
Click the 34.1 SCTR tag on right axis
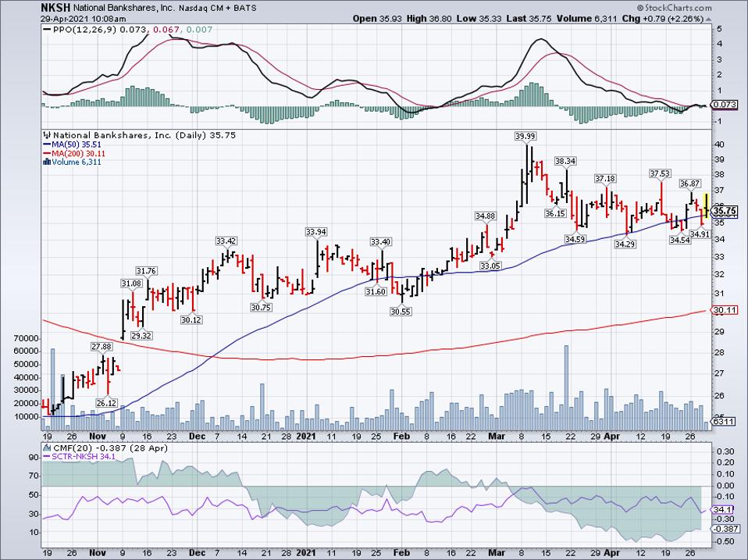tap(722, 510)
